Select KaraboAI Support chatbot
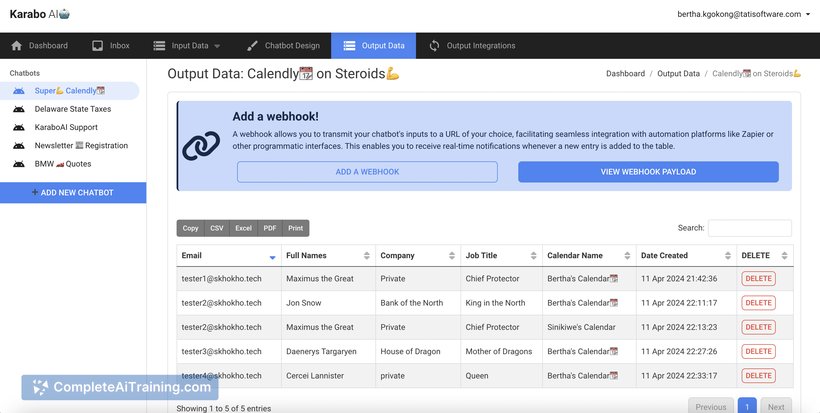820x413 pixels. (x=66, y=128)
